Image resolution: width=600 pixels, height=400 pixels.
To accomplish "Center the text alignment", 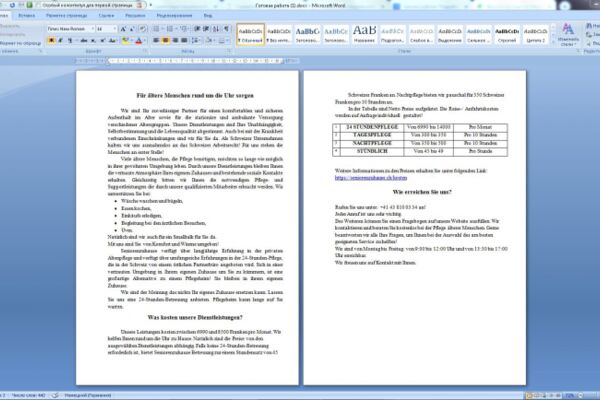I will point(165,41).
